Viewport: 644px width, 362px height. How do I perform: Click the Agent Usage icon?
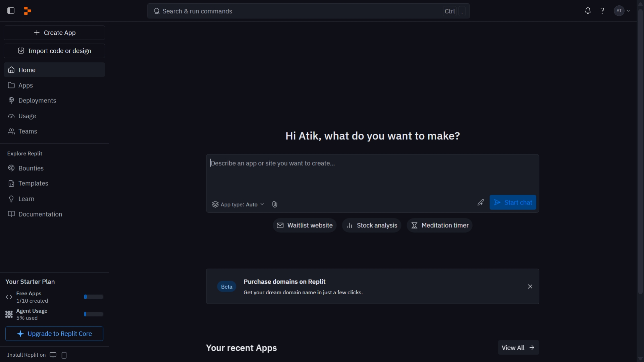click(x=9, y=314)
